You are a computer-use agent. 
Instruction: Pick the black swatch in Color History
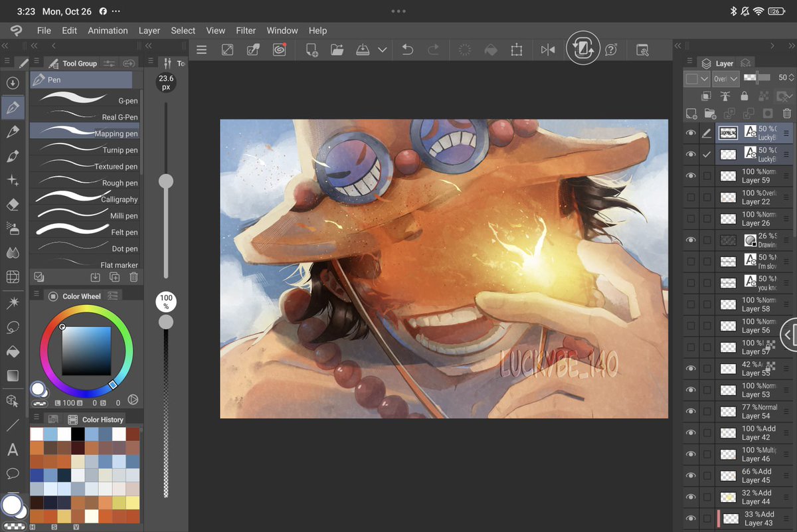pos(78,434)
